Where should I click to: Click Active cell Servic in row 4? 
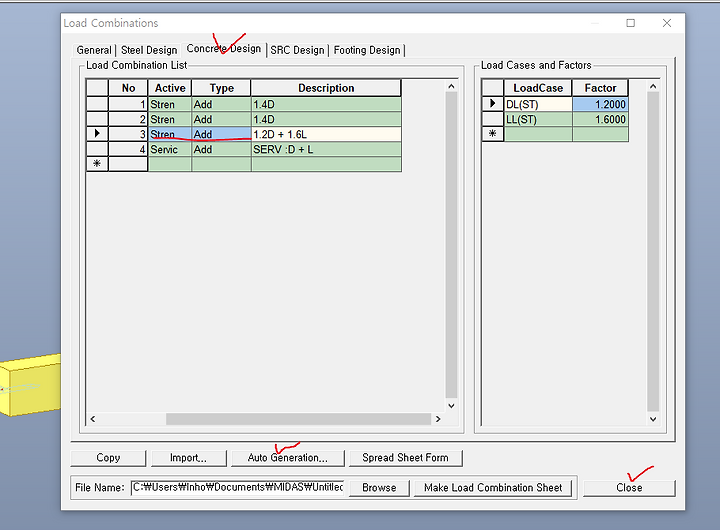pos(169,149)
